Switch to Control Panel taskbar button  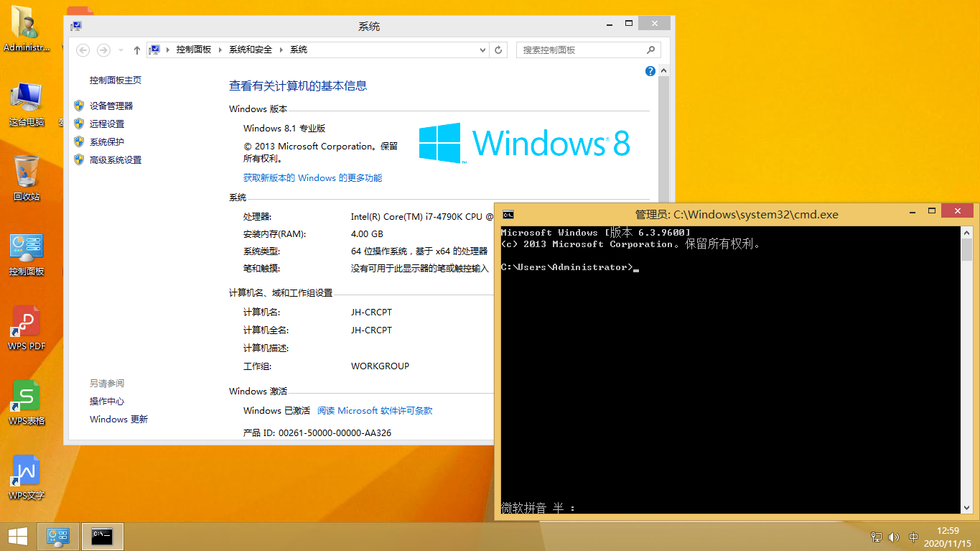[57, 537]
